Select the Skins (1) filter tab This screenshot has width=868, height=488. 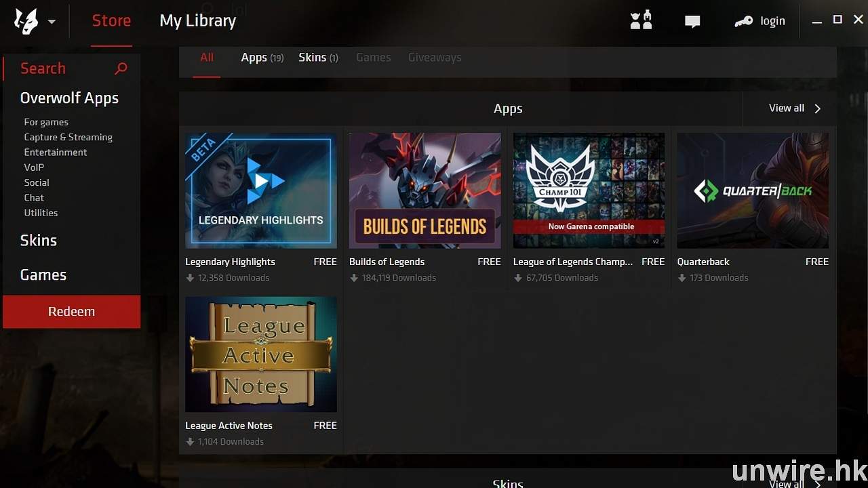pyautogui.click(x=318, y=58)
